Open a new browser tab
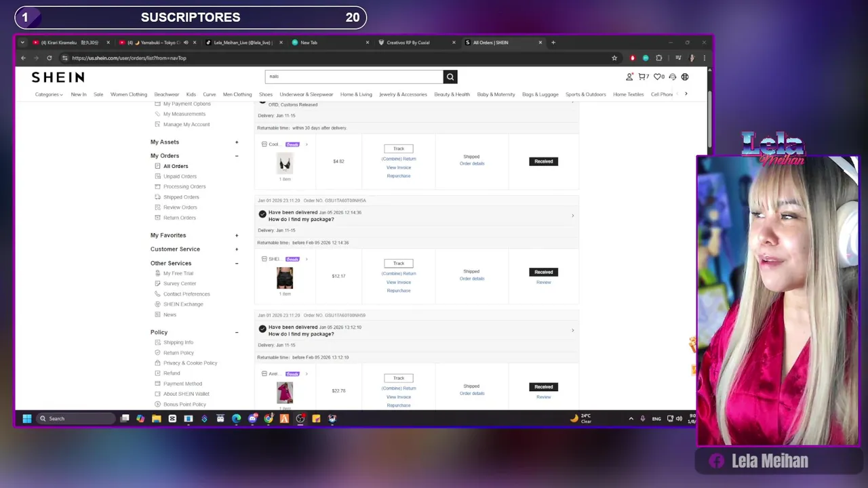Screen dimensions: 868x488 click(553, 42)
